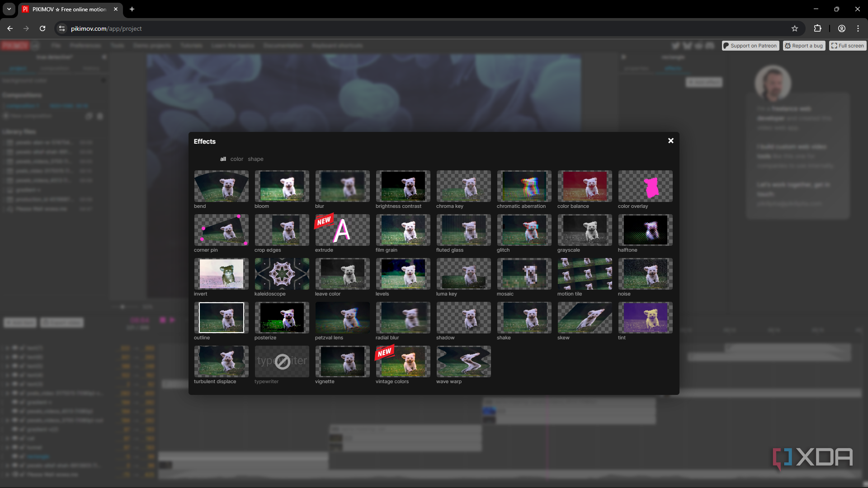The width and height of the screenshot is (868, 488).
Task: Choose the color balance effect
Action: pos(585,186)
